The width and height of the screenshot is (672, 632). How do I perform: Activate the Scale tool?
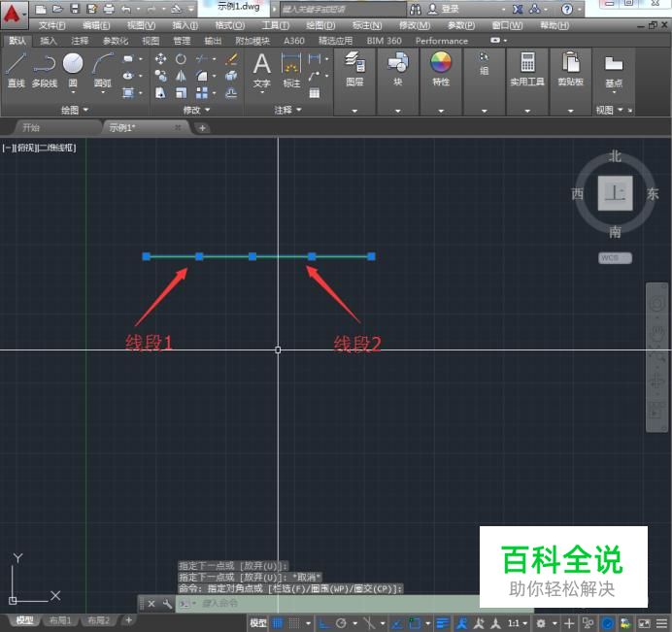[x=181, y=93]
